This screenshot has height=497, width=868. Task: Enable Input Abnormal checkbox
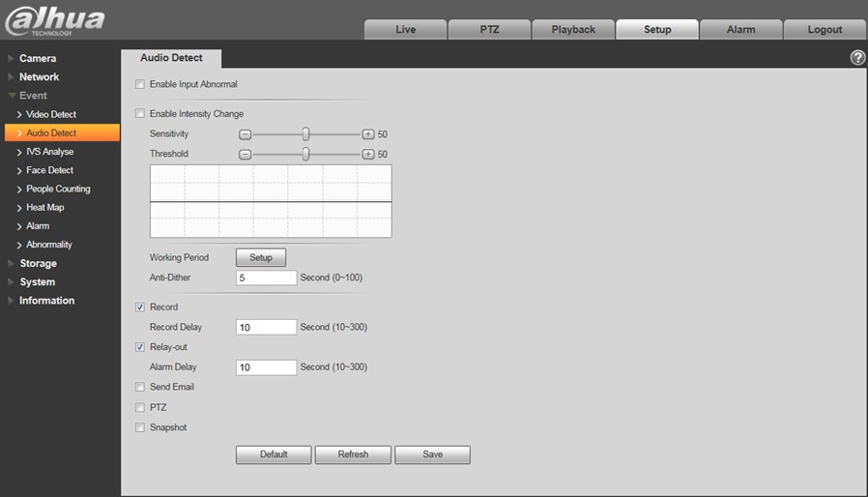pos(140,84)
